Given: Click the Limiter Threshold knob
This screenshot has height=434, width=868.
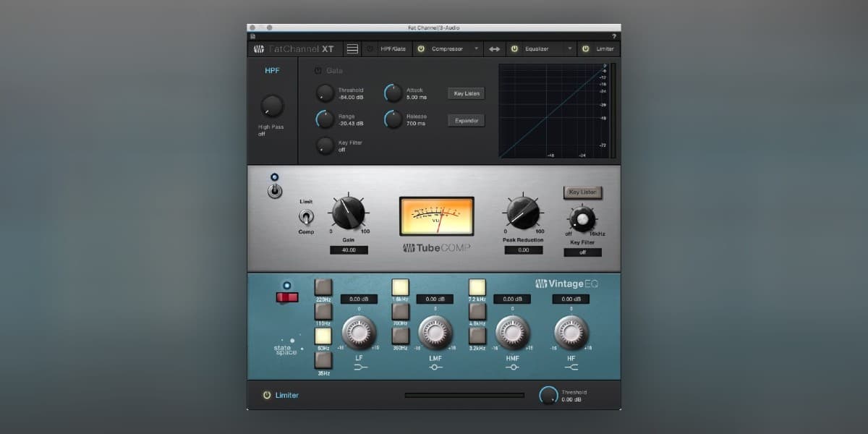Looking at the screenshot, I should coord(549,396).
